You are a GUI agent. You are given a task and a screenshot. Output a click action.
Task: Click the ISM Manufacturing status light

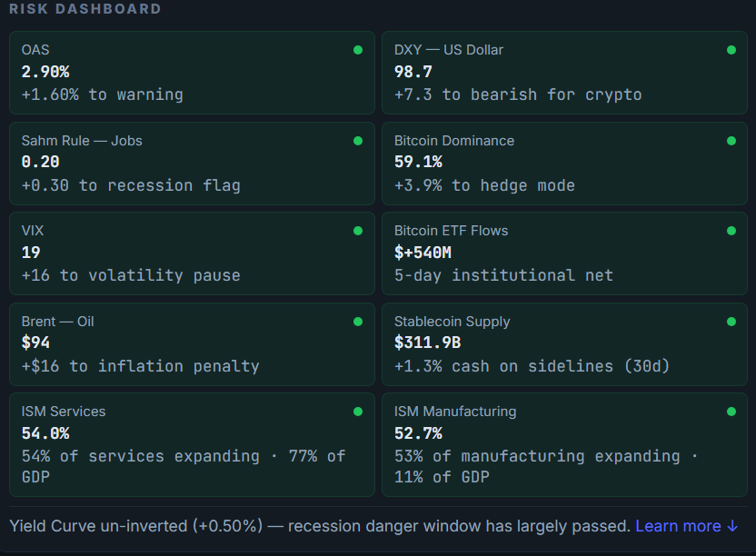[731, 411]
